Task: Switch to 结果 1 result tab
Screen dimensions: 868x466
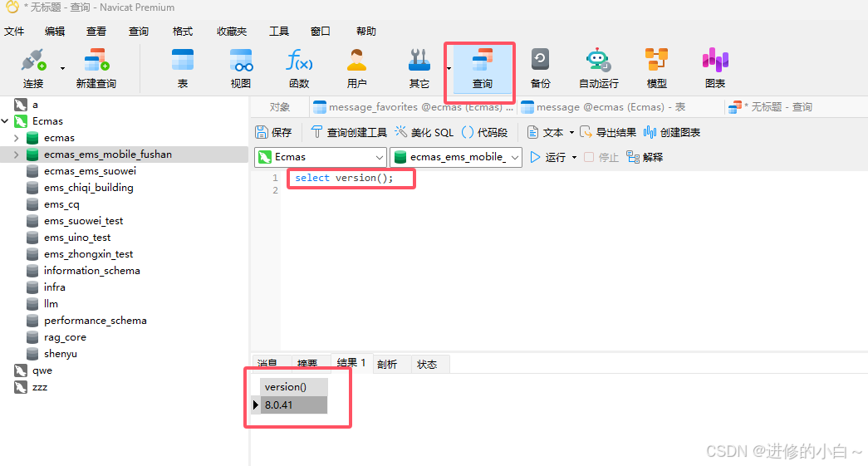Action: 351,362
